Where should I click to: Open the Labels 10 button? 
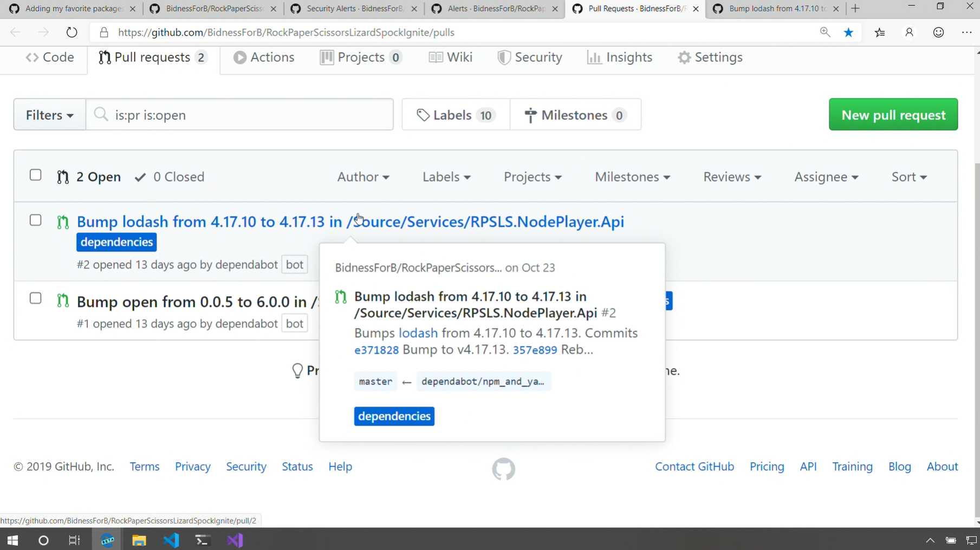point(456,115)
